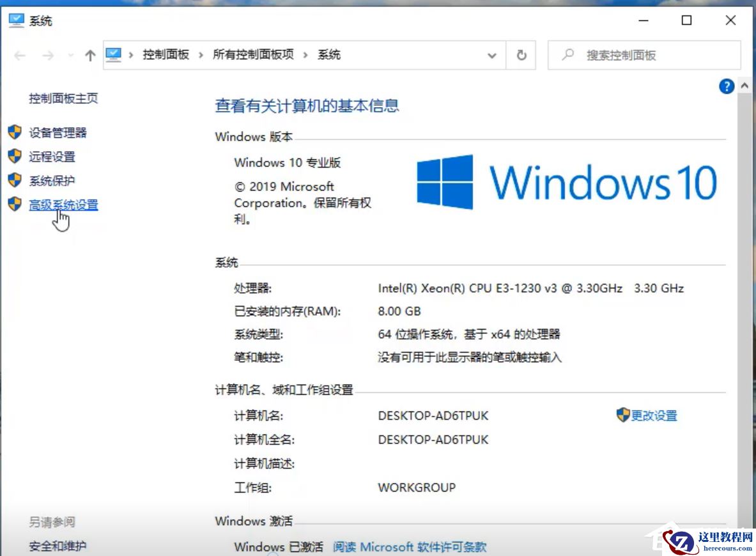
Task: Go back using the back arrow
Action: coord(19,55)
